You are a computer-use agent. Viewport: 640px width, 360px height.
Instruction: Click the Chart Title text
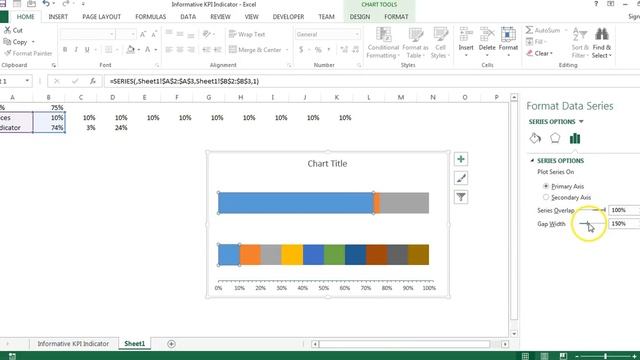point(327,164)
